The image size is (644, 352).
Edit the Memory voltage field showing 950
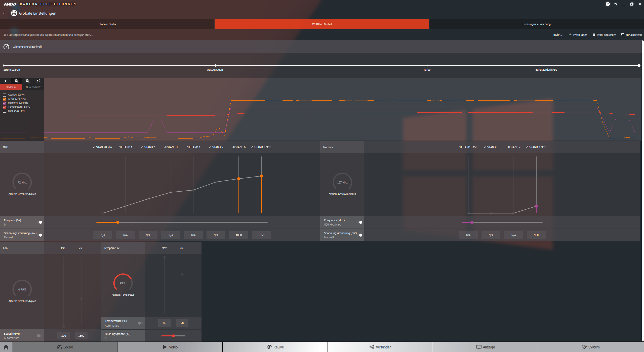coord(536,235)
